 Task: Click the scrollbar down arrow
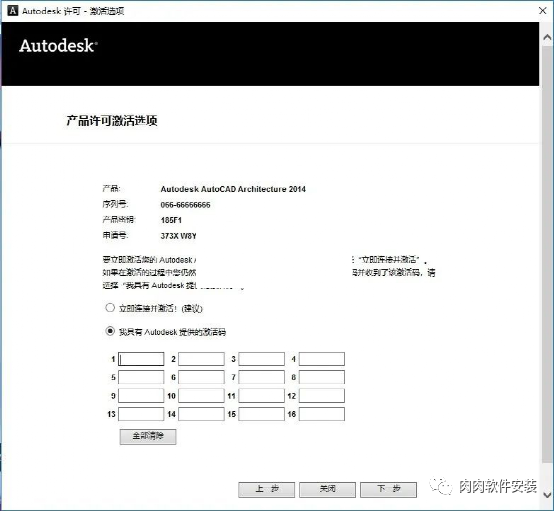(x=547, y=495)
